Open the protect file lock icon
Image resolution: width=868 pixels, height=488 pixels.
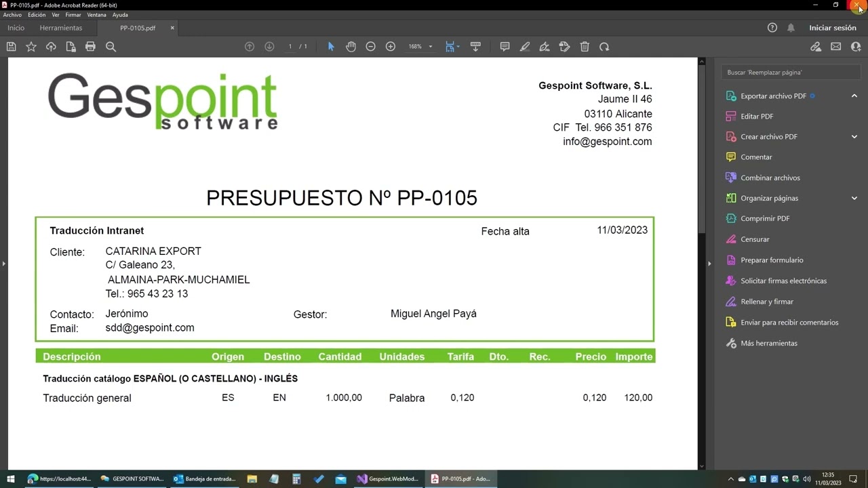(x=71, y=47)
